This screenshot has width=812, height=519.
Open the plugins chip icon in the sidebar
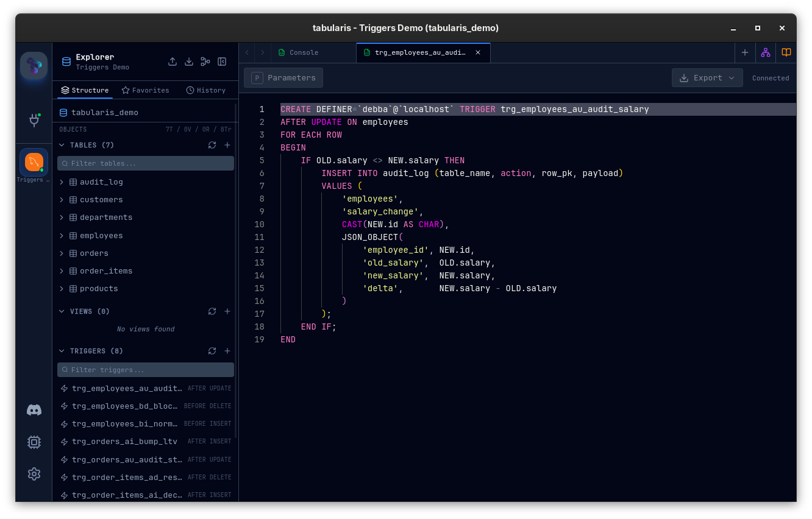[34, 442]
